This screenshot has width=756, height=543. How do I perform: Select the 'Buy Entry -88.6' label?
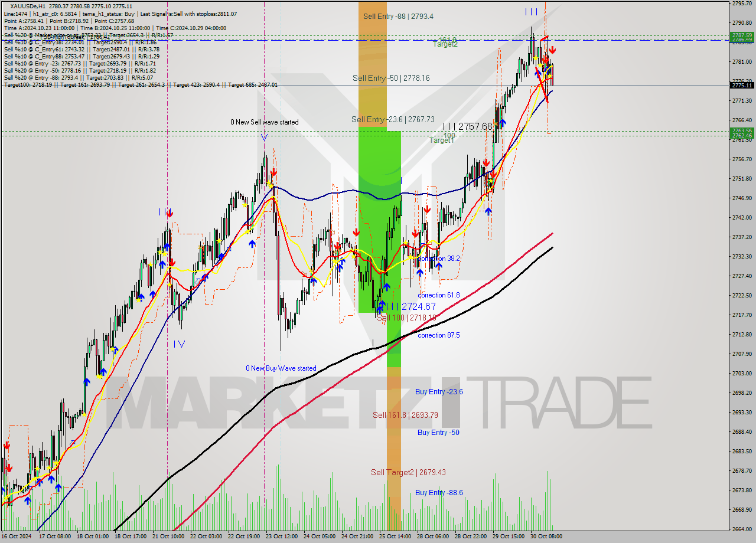pos(439,493)
